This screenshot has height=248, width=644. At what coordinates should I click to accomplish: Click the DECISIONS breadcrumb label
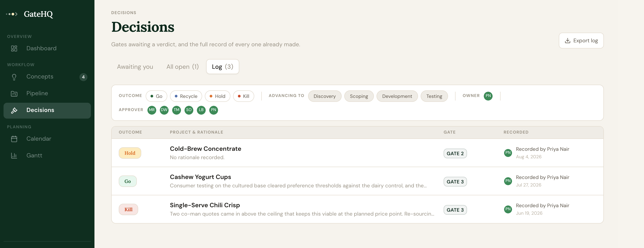124,13
